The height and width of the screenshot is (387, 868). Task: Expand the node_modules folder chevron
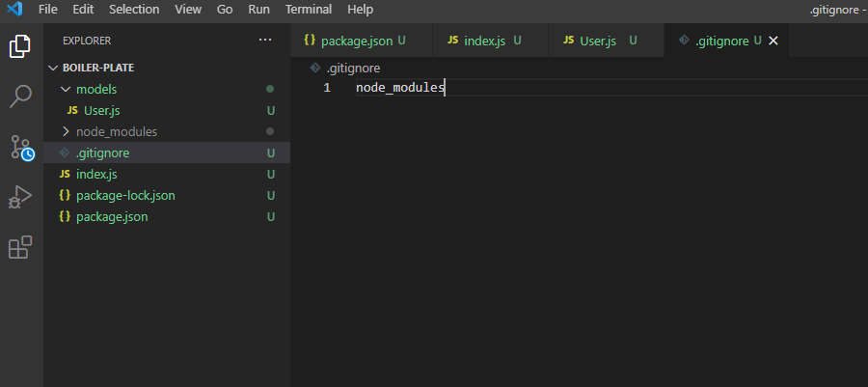pyautogui.click(x=66, y=132)
